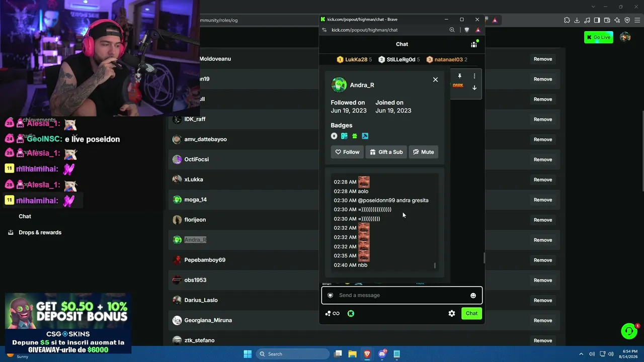Select gifter LukKa28 on the leaderboard
This screenshot has width=644, height=362.
(x=354, y=59)
